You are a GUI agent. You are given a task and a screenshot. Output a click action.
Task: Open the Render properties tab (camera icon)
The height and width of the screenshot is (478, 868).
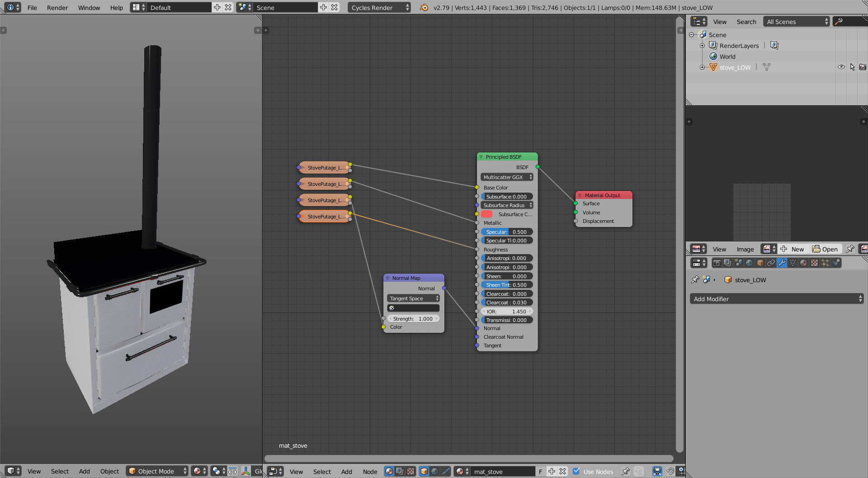717,263
